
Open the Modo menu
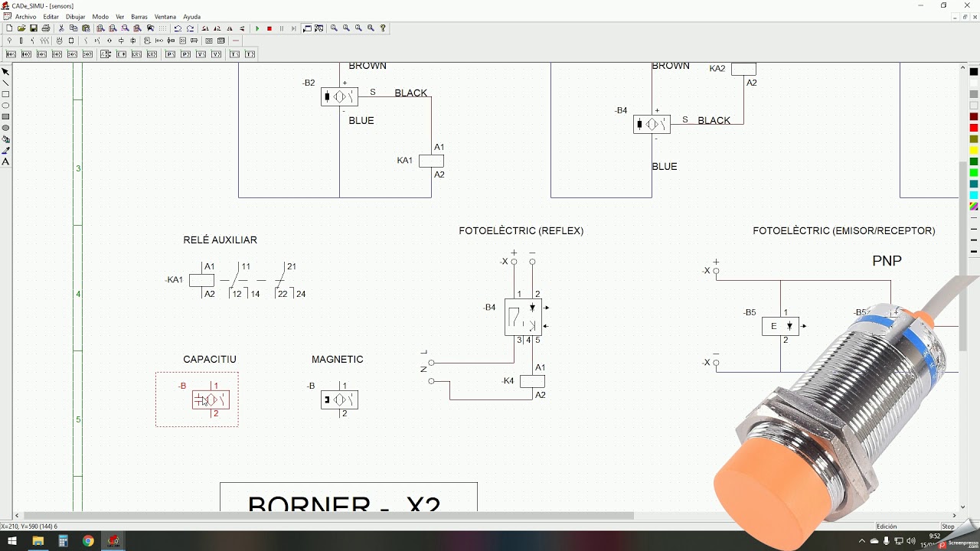click(x=100, y=17)
